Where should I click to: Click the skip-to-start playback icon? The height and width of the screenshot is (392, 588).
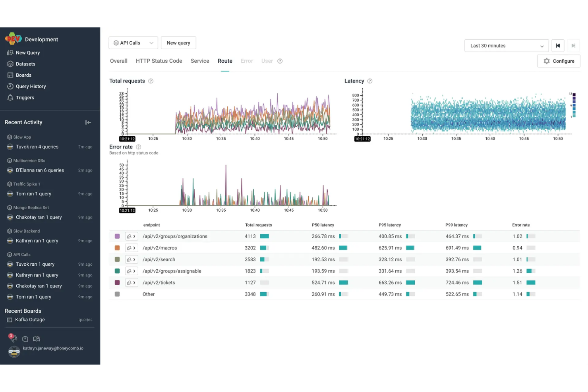(558, 46)
